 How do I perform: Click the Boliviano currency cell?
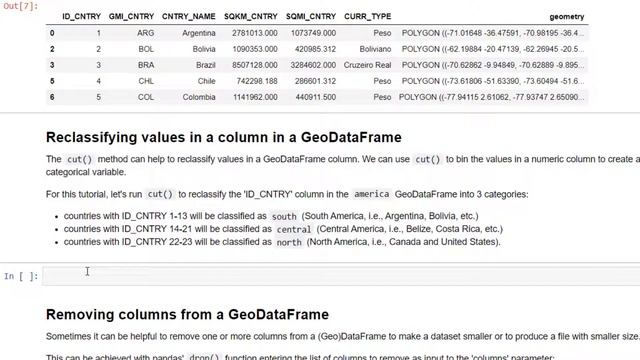[375, 49]
